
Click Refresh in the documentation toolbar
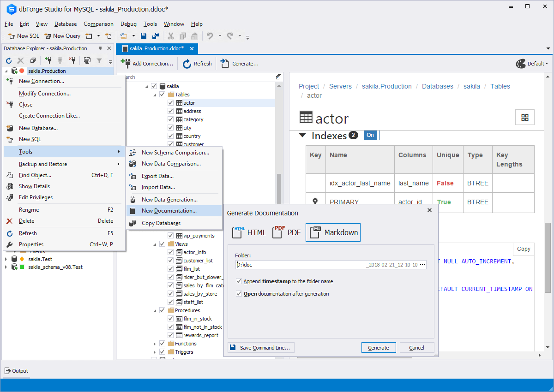(x=197, y=64)
